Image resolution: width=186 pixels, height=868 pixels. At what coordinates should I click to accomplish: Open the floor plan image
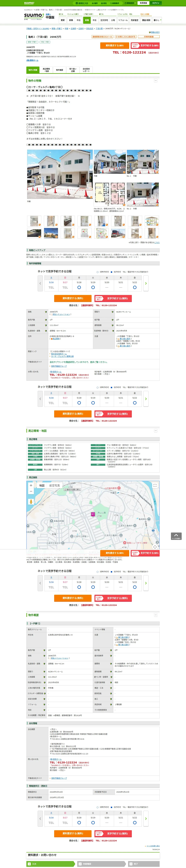click(x=110, y=194)
